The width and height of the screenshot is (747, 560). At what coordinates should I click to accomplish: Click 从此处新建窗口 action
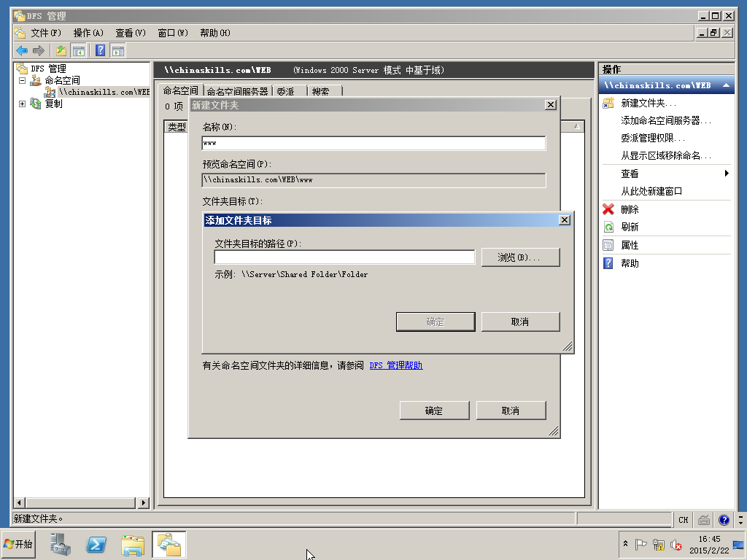(651, 191)
